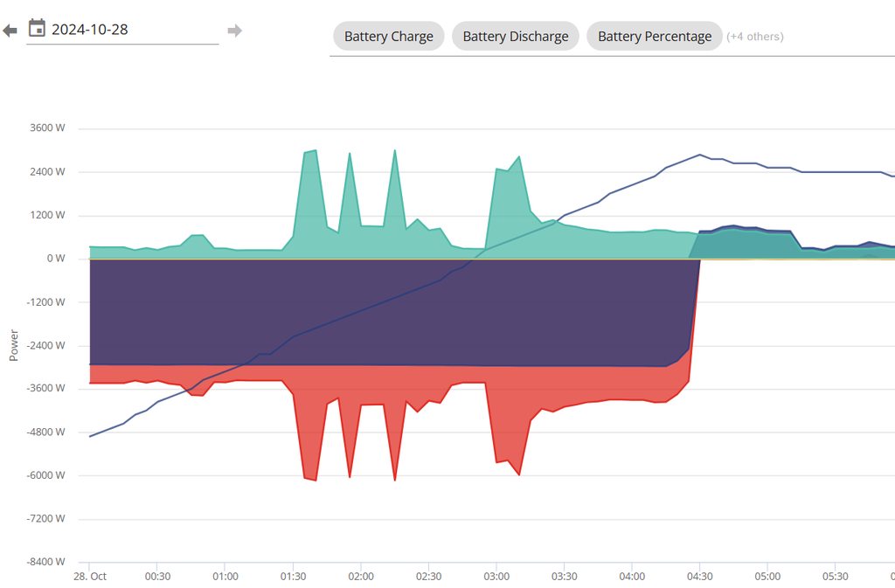
Task: Expand the "+4 others" series list
Action: tap(755, 37)
